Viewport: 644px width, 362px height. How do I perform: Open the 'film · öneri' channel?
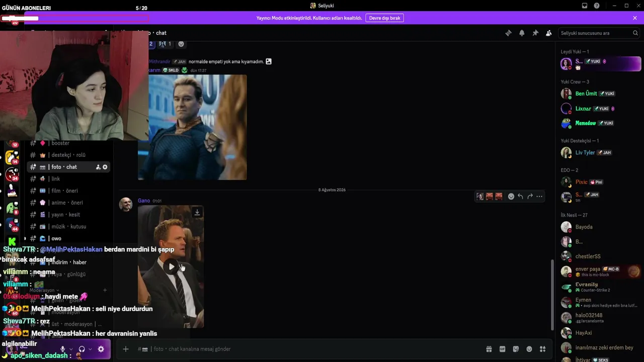click(x=68, y=191)
